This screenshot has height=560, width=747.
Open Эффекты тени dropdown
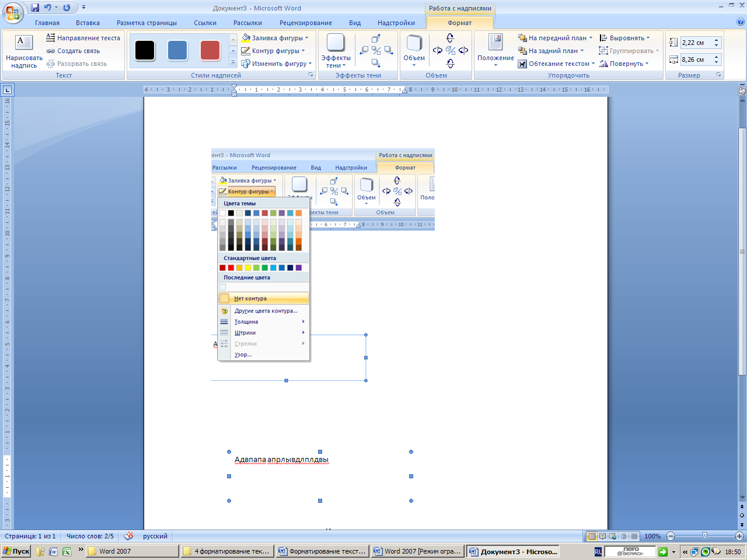pos(336,51)
